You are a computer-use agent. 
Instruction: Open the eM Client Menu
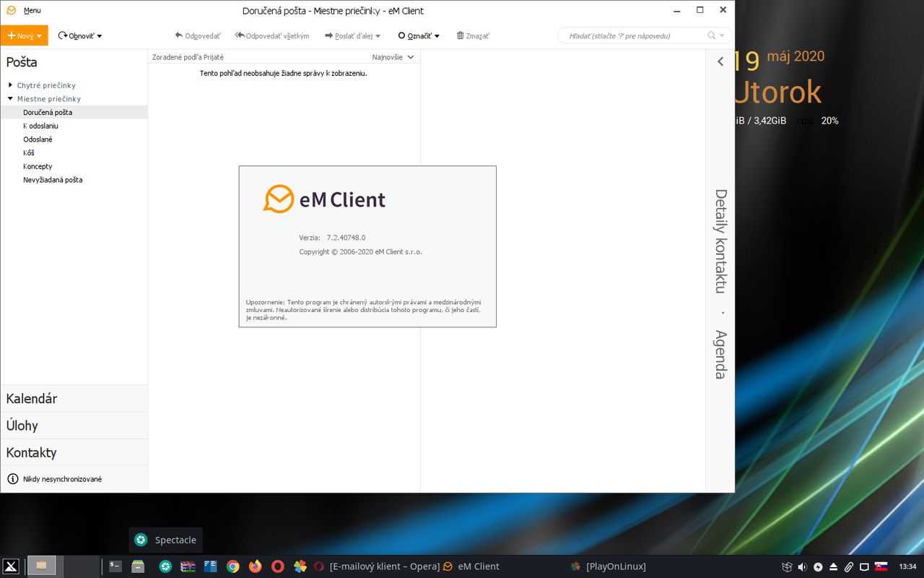point(32,11)
